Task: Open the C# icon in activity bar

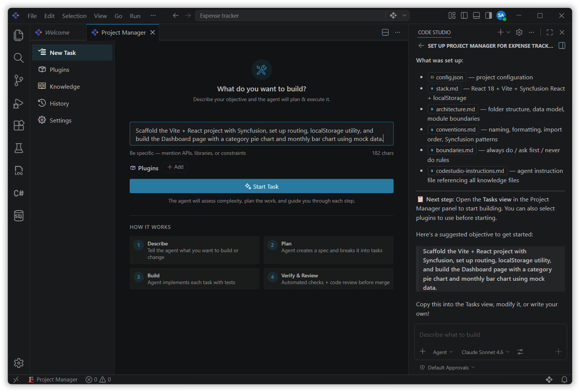Action: tap(18, 193)
